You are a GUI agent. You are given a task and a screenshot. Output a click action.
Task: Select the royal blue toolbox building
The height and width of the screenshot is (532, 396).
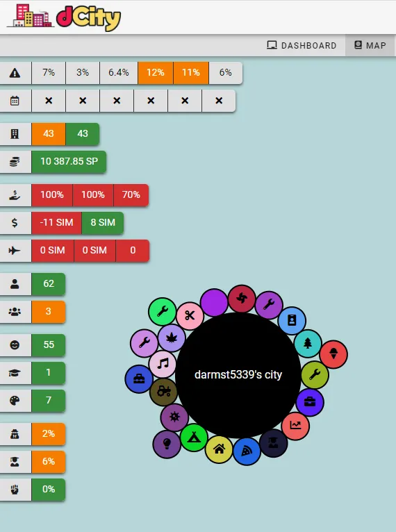139,379
